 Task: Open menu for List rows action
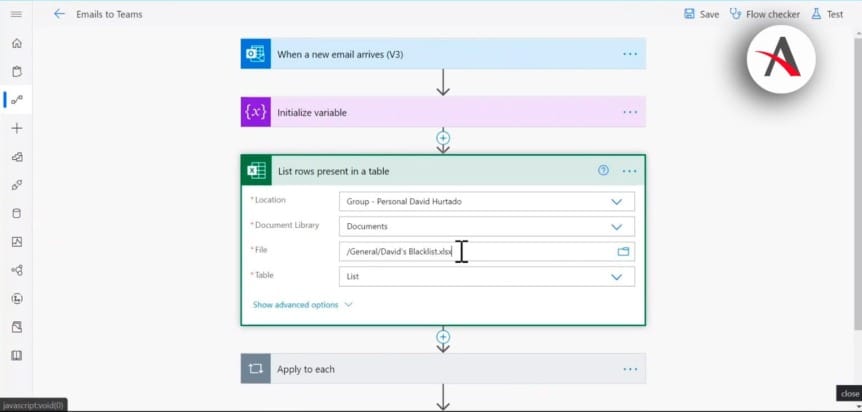tap(629, 171)
